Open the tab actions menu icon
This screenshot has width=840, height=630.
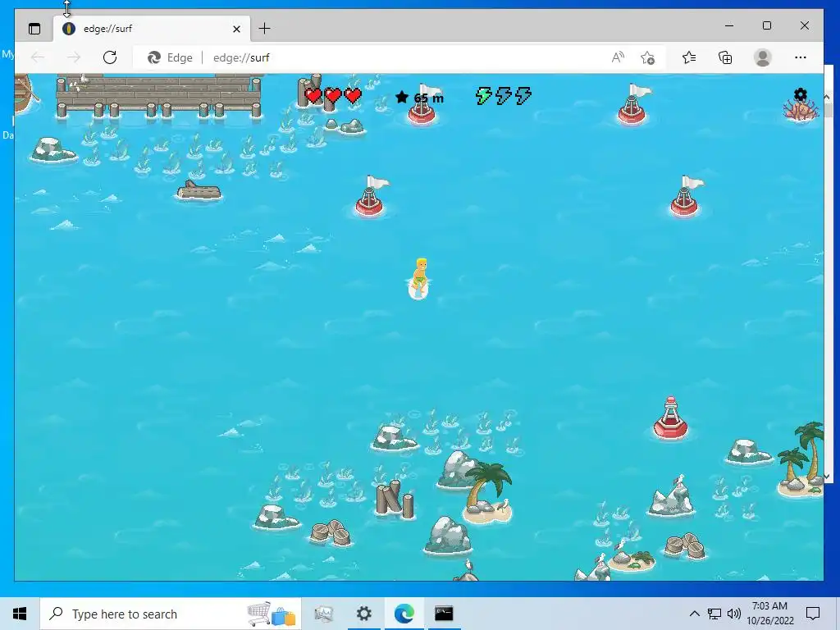[34, 29]
